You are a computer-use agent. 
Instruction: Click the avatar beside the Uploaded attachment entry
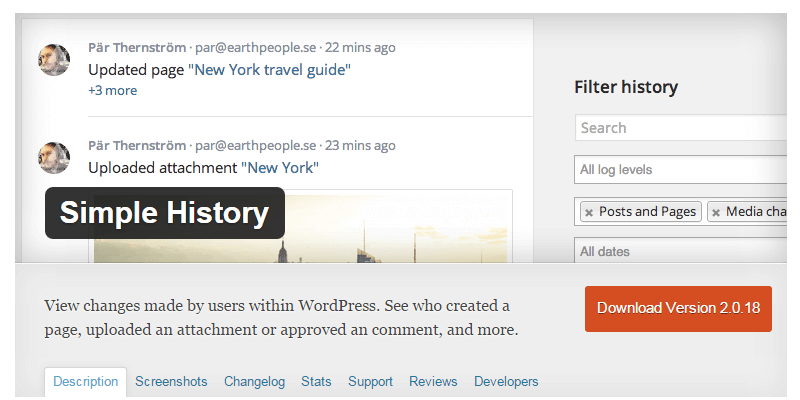(54, 157)
